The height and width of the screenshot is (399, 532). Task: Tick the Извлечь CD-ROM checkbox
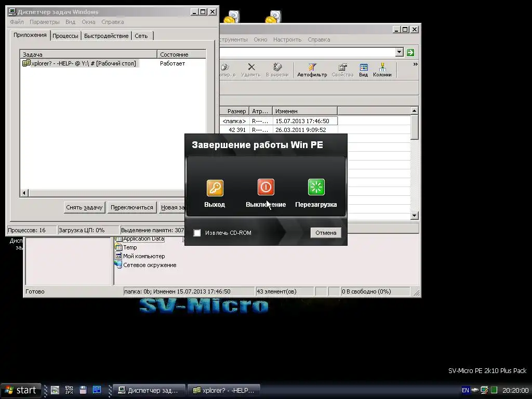(197, 233)
